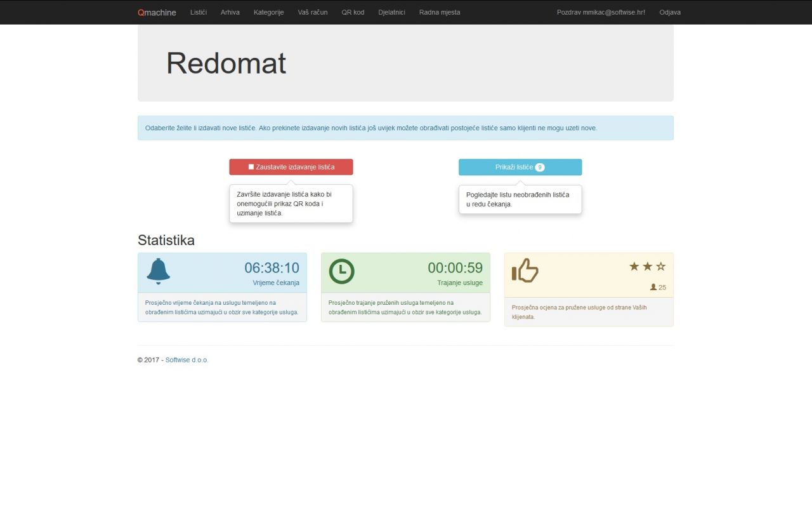
Task: Navigate to Djelatnici
Action: tap(391, 12)
